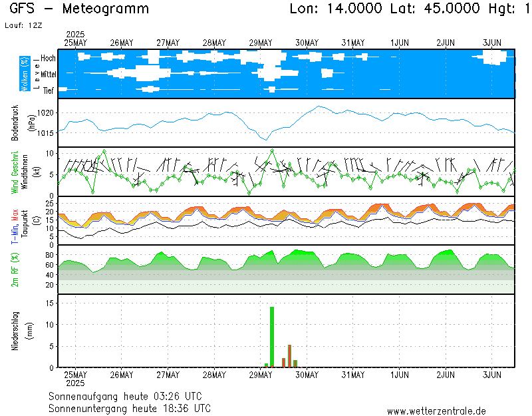
Task: Click the '(C)' temperature unit label
Action: (x=37, y=220)
